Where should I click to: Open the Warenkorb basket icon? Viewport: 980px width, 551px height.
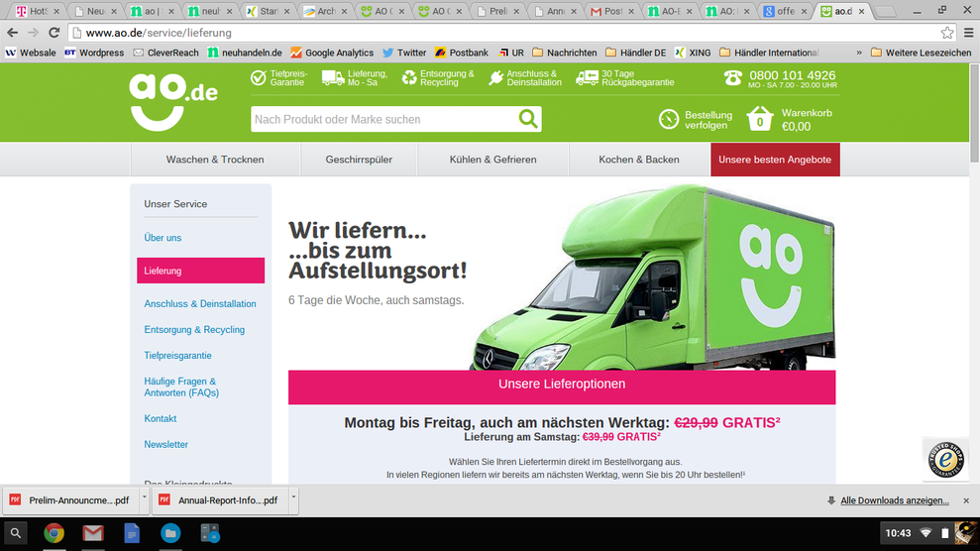coord(760,118)
